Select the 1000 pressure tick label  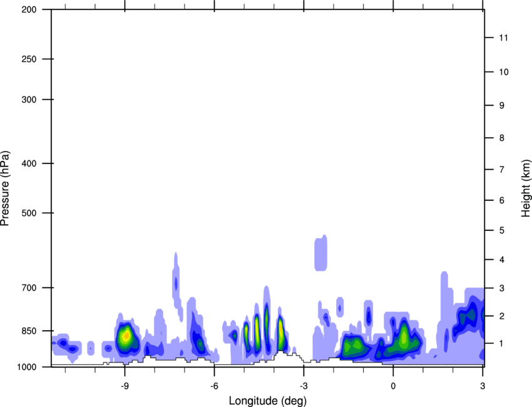point(27,367)
